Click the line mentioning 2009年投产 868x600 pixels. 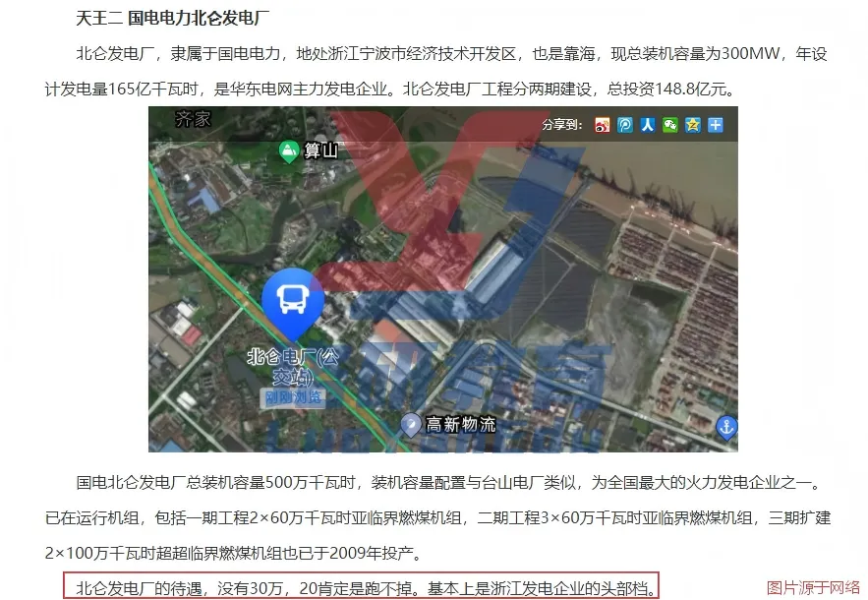233,553
